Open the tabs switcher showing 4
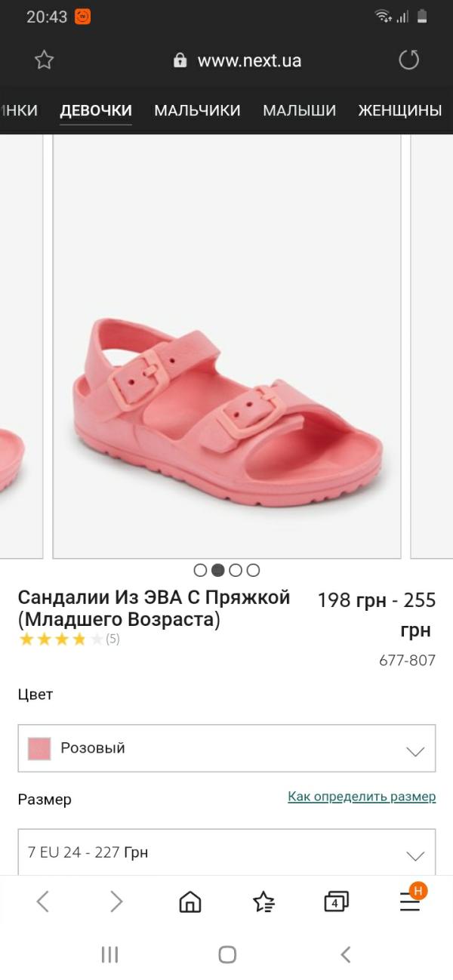453x980 pixels. (x=336, y=901)
